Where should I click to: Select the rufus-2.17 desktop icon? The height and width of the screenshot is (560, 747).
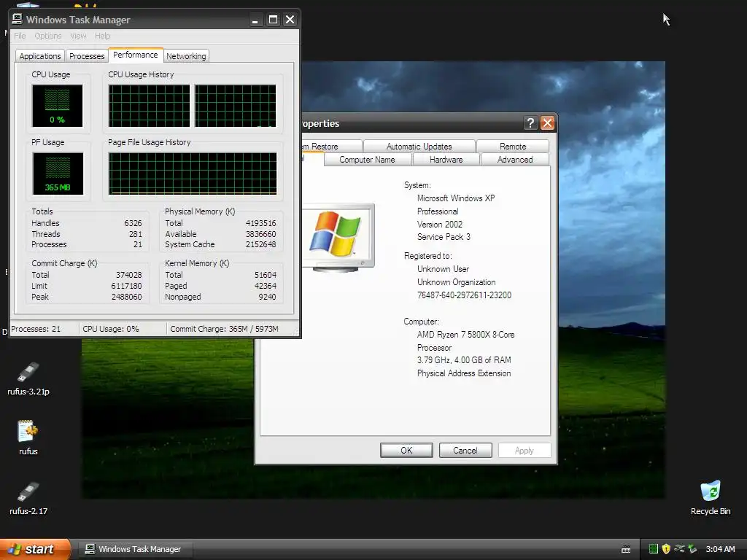click(28, 498)
